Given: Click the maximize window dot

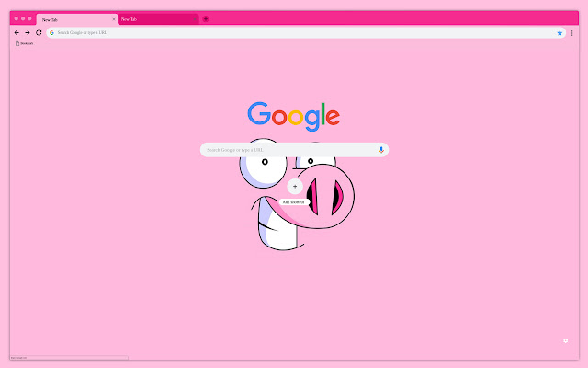Looking at the screenshot, I should (x=29, y=18).
